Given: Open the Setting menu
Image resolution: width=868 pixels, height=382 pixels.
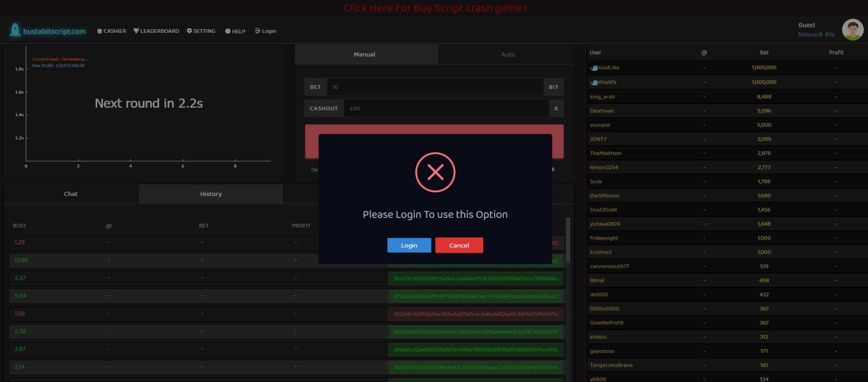Looking at the screenshot, I should coord(201,31).
